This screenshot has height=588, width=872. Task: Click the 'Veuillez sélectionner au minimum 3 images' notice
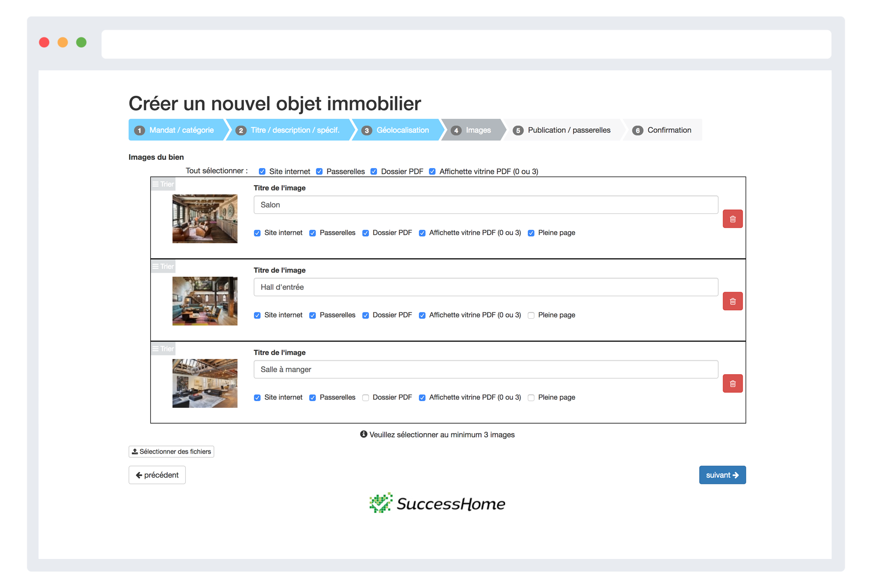click(x=437, y=435)
